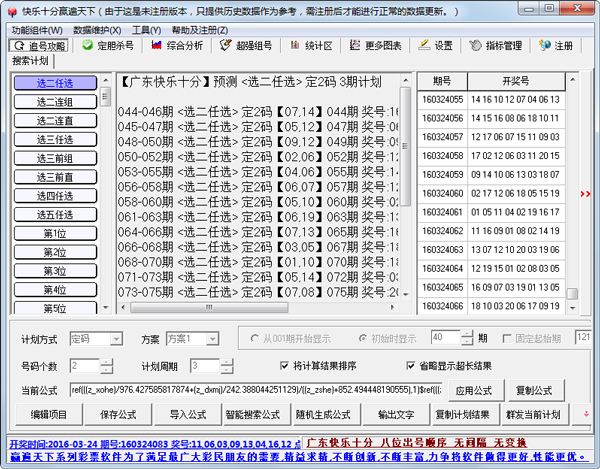The width and height of the screenshot is (600, 469).
Task: Open 更多图表 chart icon
Action: click(354, 45)
